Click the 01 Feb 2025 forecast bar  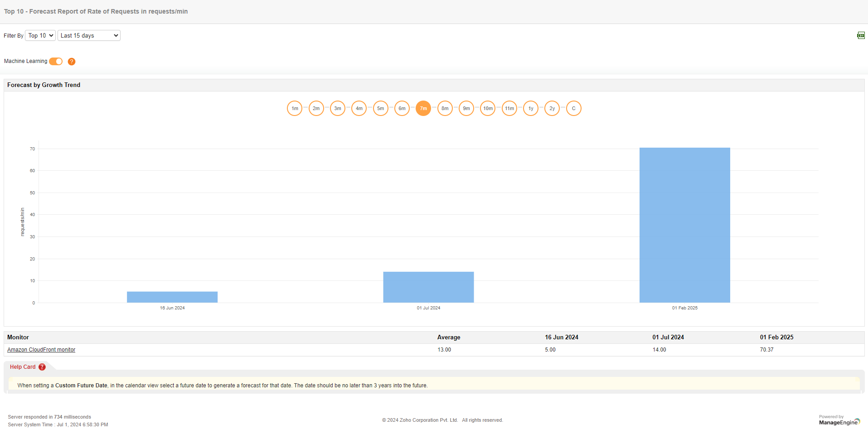[684, 224]
